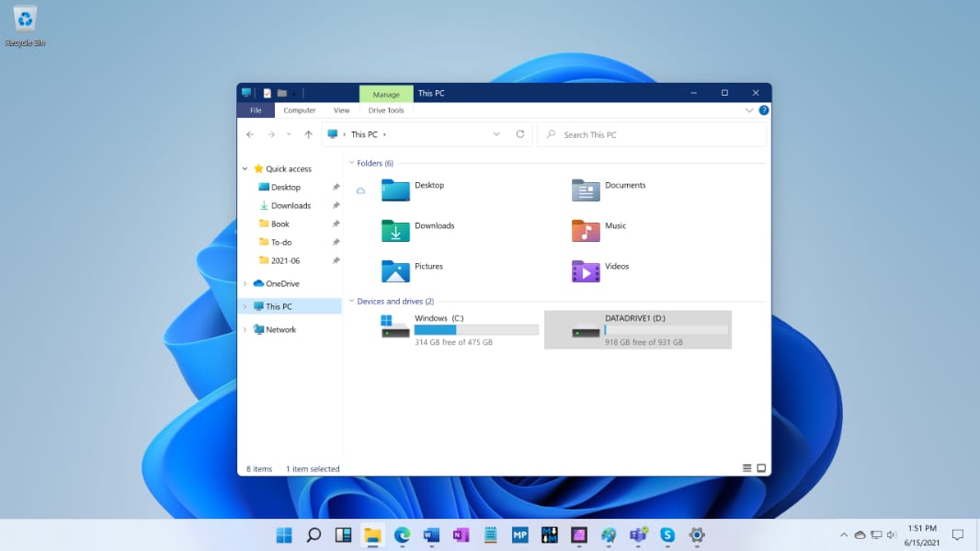
Task: Switch to details view using status bar icon
Action: (x=746, y=467)
